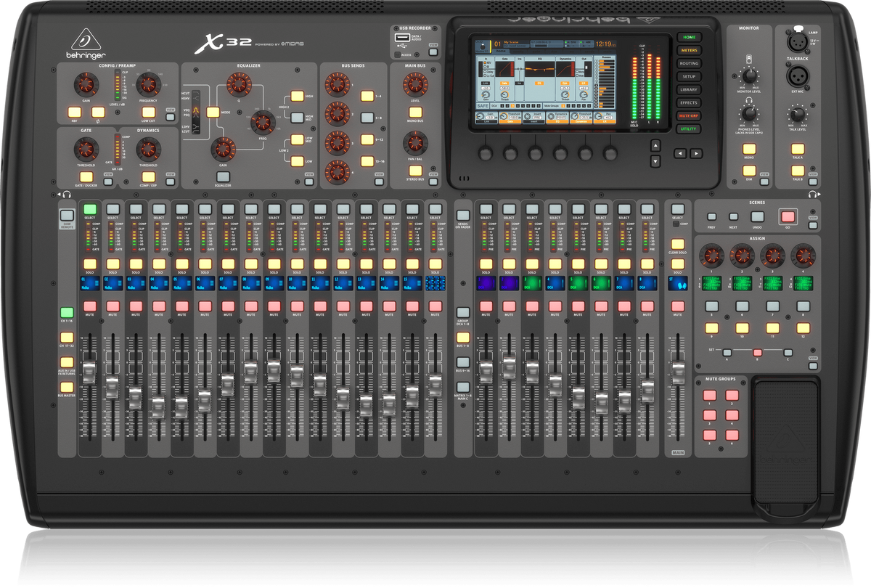The height and width of the screenshot is (588, 871).
Task: Solo channel 01 with its SOLO button
Action: 89,263
